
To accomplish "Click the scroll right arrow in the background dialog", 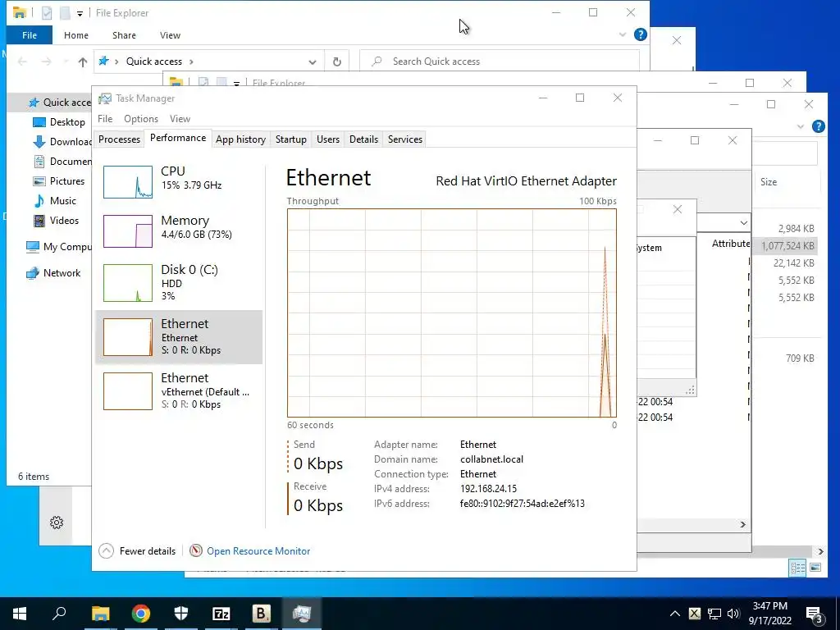I will [x=742, y=524].
